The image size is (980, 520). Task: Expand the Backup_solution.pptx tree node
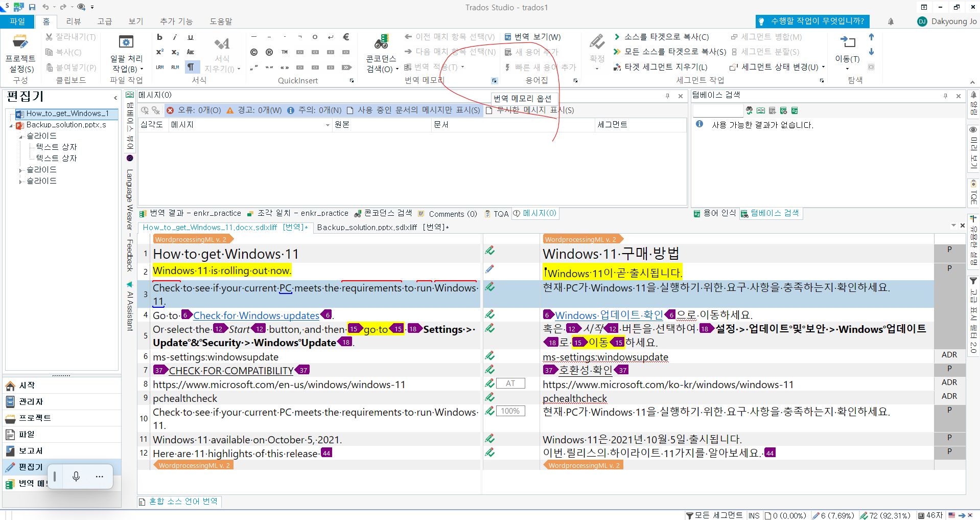[11, 125]
